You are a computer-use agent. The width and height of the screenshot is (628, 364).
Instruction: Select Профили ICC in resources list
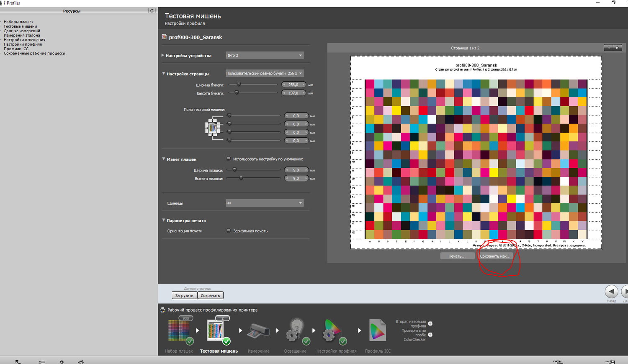point(16,49)
